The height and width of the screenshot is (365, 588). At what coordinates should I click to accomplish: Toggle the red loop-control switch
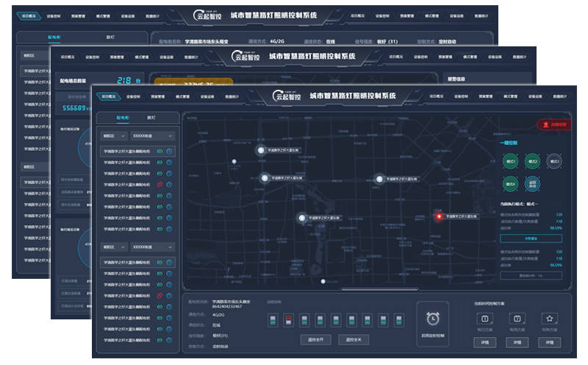click(289, 319)
